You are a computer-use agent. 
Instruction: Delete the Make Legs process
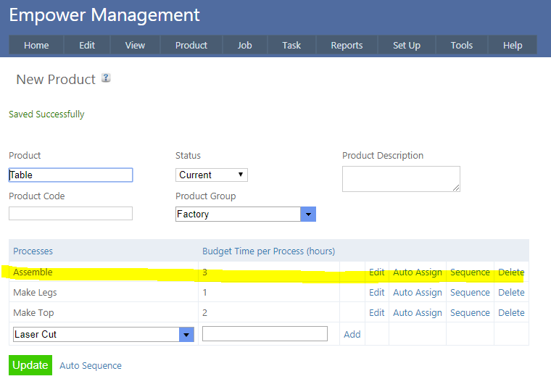(x=511, y=293)
